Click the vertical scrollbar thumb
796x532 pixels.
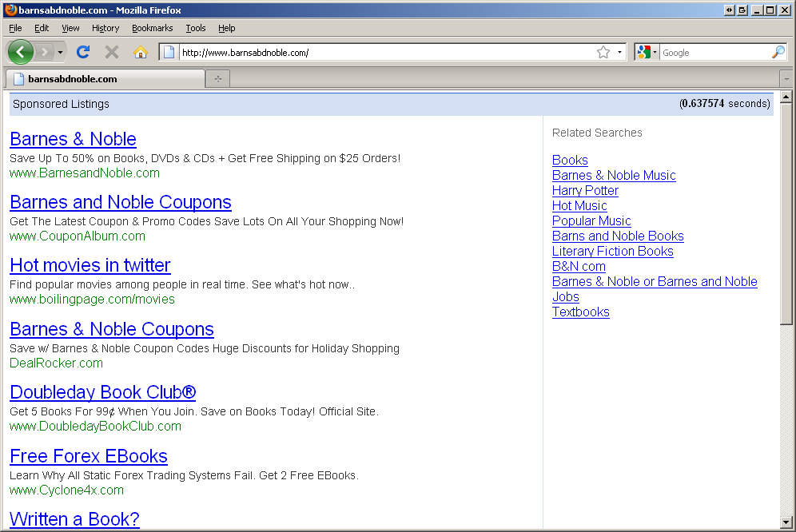(786, 214)
